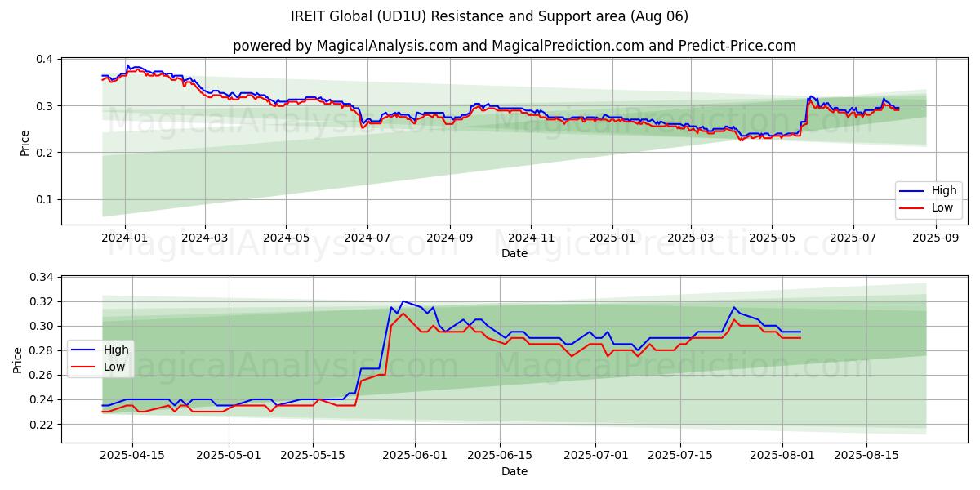Click the '0.4' upper y-axis value
The height and width of the screenshot is (490, 980).
click(44, 60)
